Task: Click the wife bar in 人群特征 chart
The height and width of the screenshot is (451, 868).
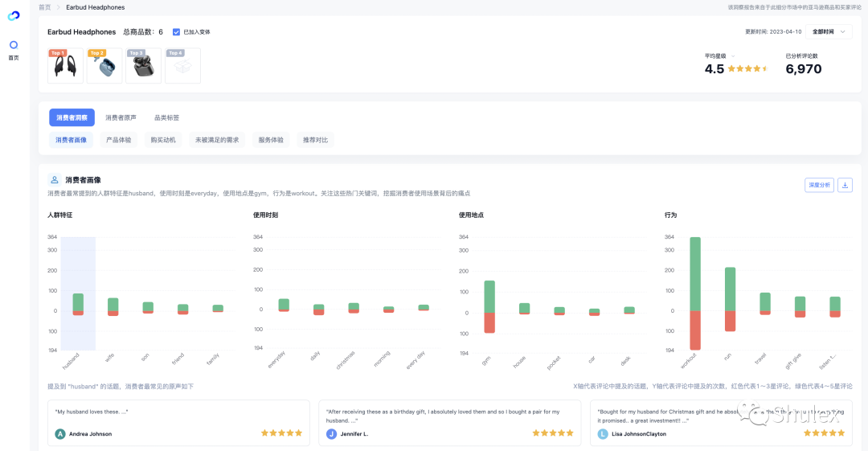Action: pyautogui.click(x=113, y=307)
